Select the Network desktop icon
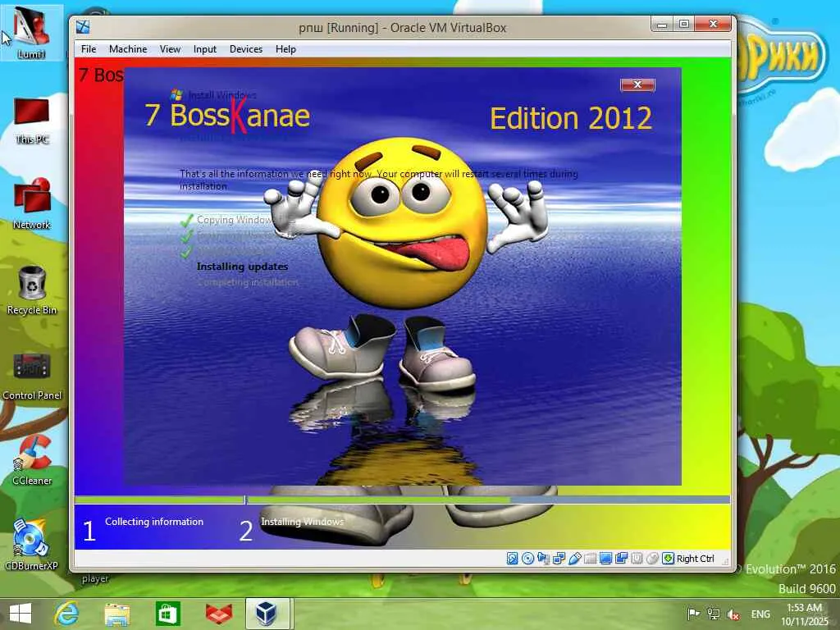Screen dimensions: 840x630 pos(32,203)
